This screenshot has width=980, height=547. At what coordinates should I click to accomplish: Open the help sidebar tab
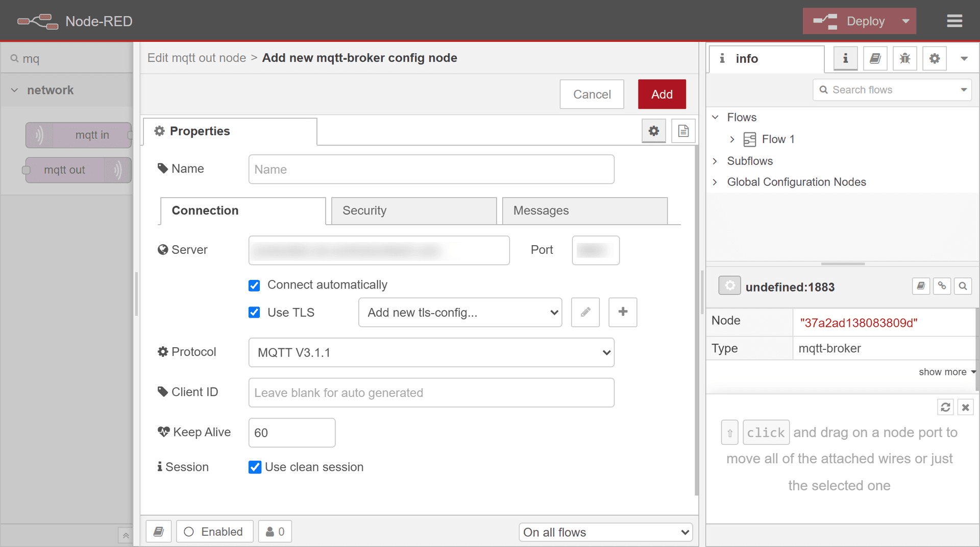(875, 58)
